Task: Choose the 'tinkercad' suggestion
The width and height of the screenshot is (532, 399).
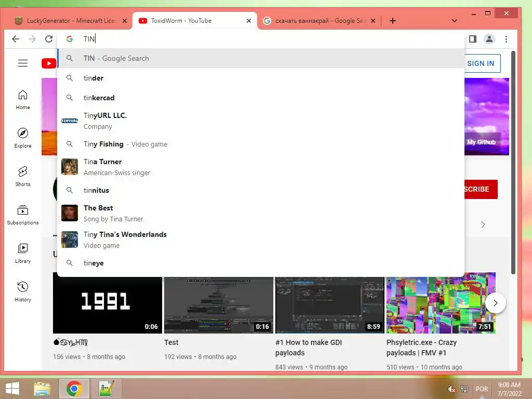Action: tap(261, 98)
